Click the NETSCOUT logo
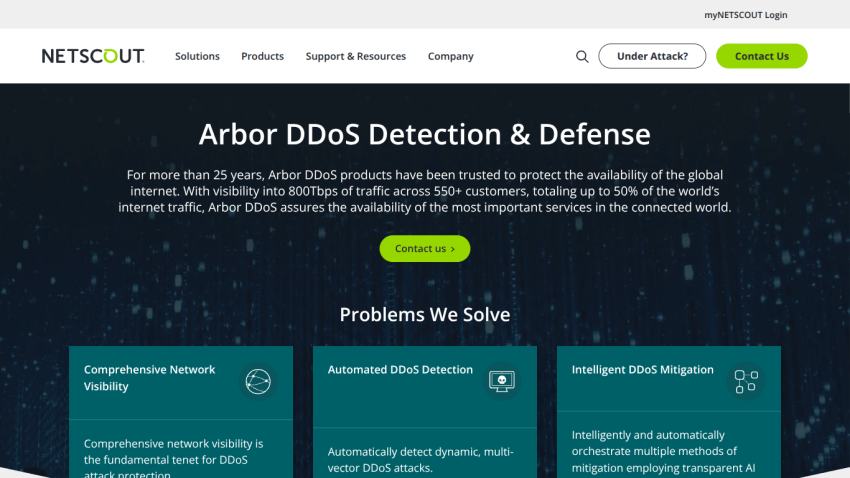The height and width of the screenshot is (478, 850). 93,56
